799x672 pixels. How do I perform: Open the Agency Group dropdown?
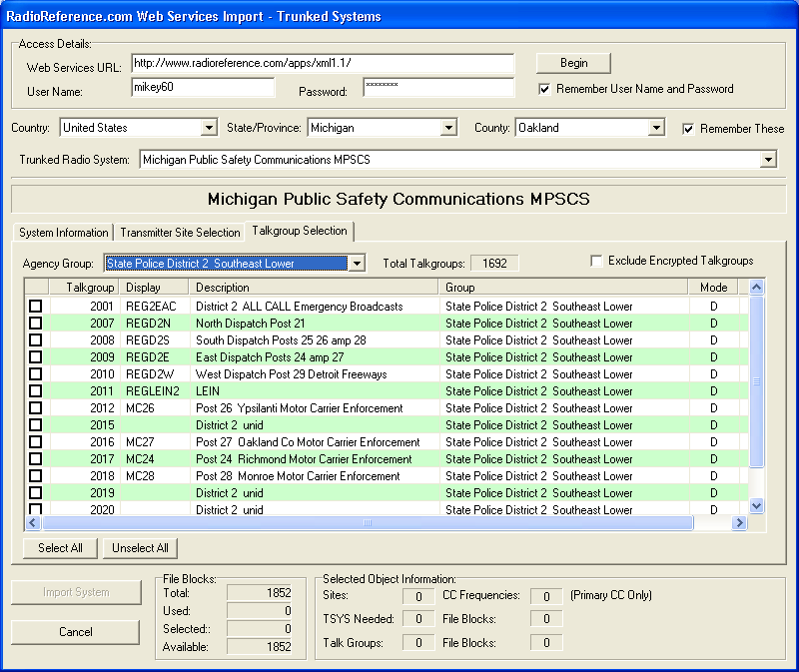tap(358, 264)
